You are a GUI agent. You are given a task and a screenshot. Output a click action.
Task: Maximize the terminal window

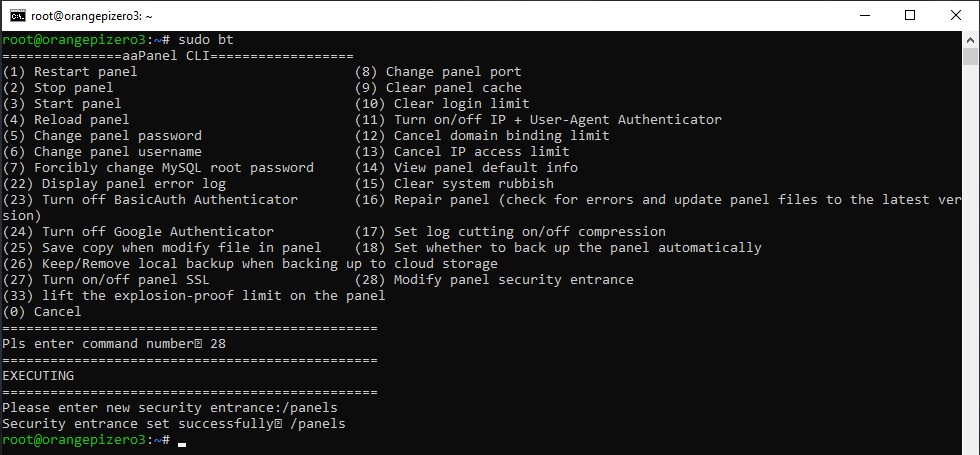tap(910, 15)
